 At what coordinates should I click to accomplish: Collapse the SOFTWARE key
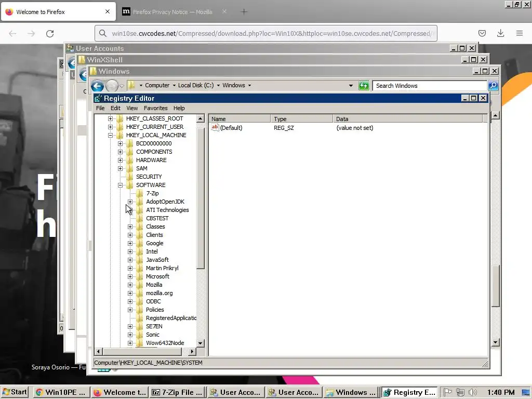pyautogui.click(x=120, y=185)
